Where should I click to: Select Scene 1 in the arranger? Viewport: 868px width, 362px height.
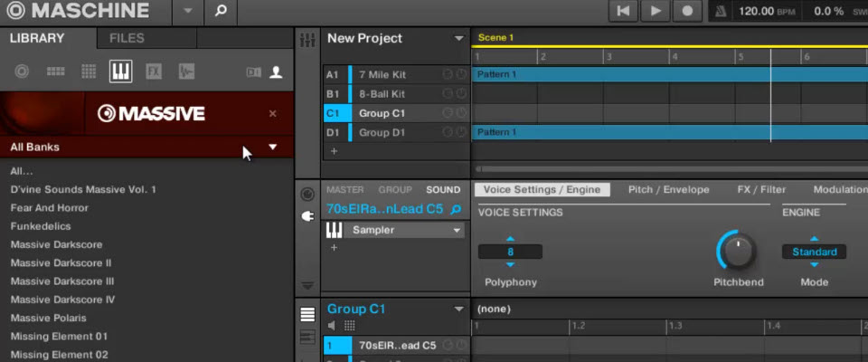coord(495,38)
